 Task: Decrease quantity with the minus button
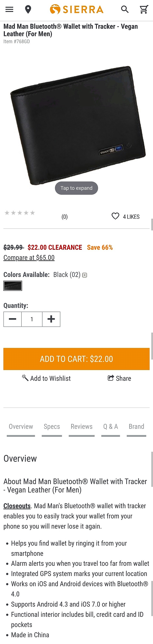13,319
